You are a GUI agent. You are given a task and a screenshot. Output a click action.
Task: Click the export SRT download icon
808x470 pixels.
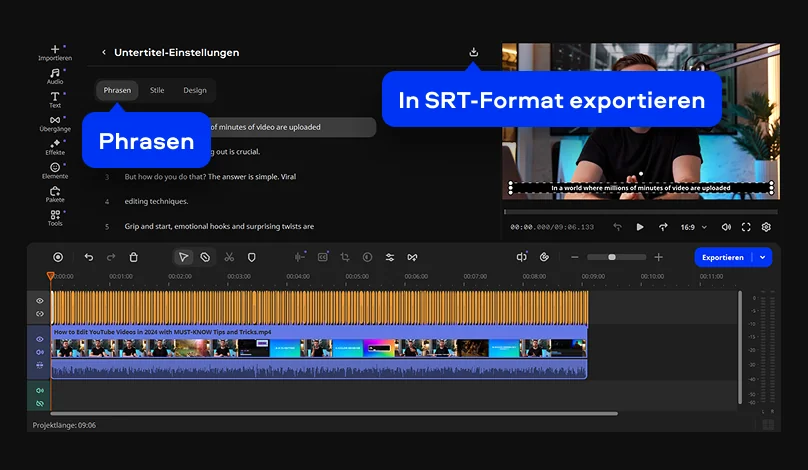(474, 52)
